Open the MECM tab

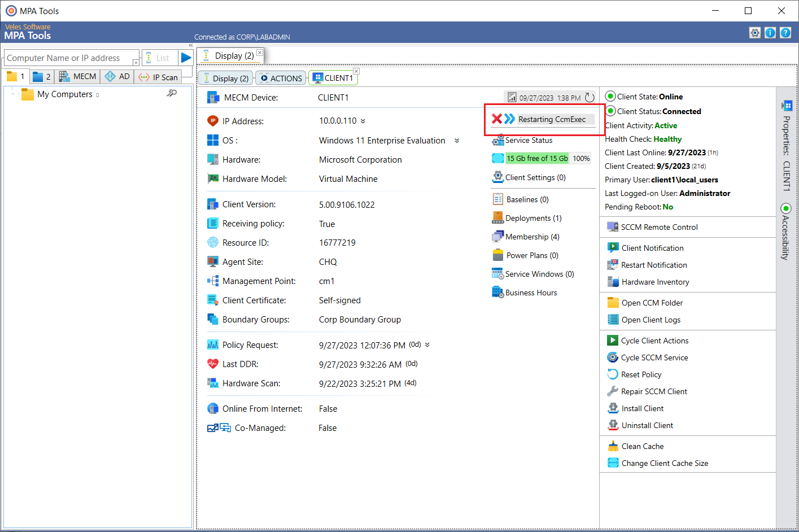pyautogui.click(x=78, y=76)
